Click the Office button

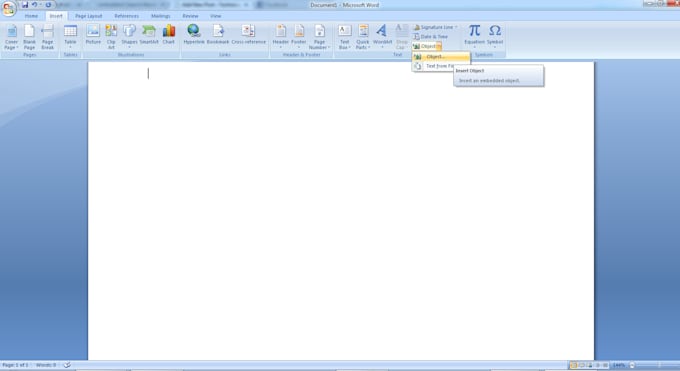click(8, 8)
